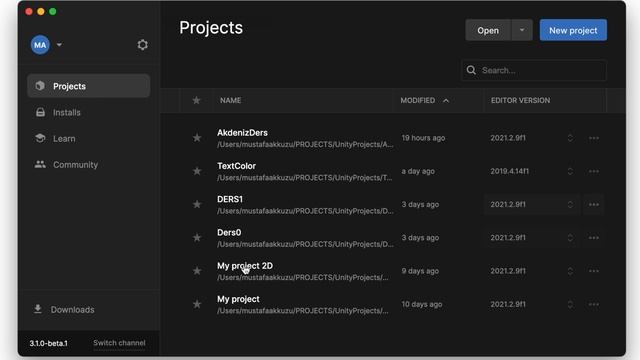This screenshot has width=640, height=360.
Task: Click the Open button
Action: 488,30
